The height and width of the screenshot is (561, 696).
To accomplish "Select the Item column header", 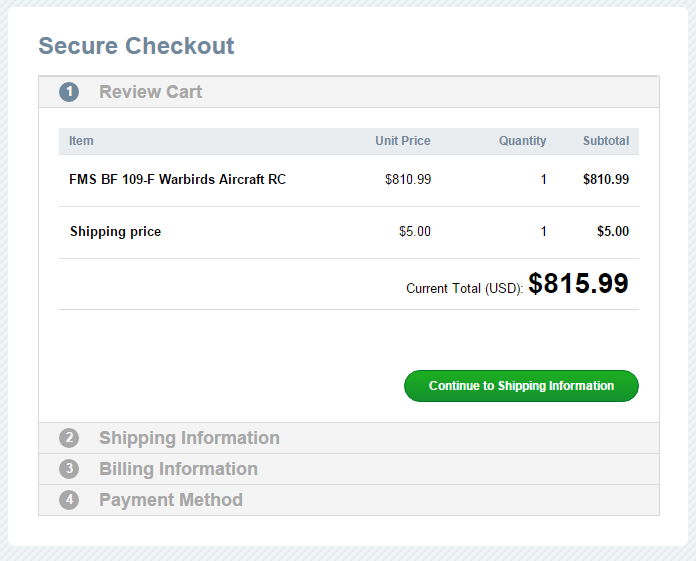I will coord(81,141).
